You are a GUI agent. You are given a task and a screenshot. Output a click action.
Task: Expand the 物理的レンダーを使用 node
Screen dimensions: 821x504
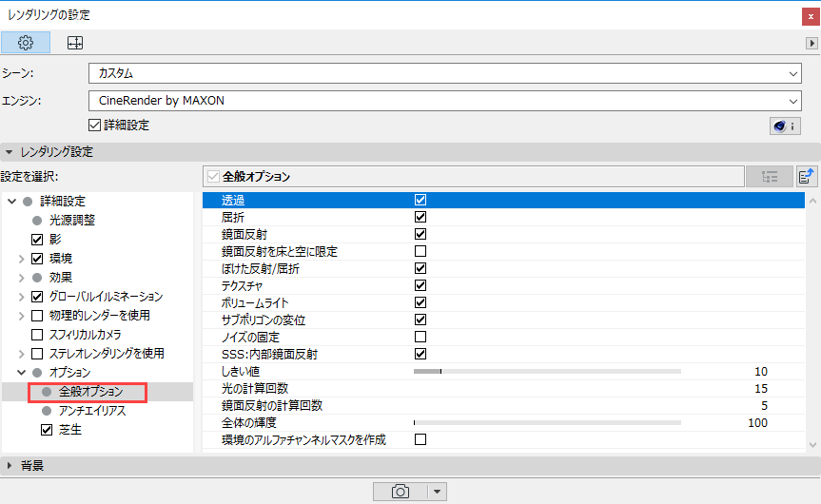(x=22, y=316)
